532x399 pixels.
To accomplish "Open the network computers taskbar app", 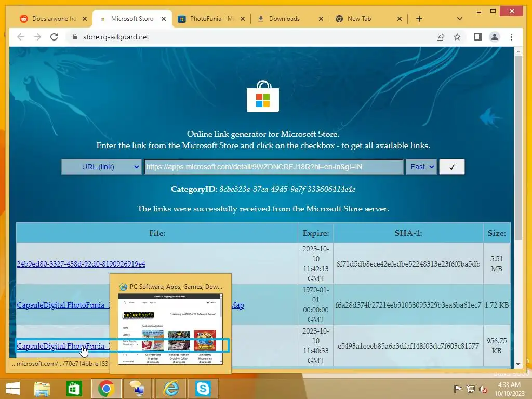I will [x=138, y=389].
